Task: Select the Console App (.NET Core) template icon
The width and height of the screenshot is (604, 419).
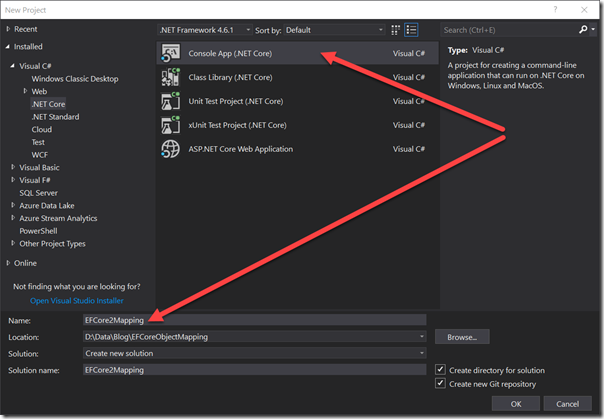Action: [x=171, y=53]
